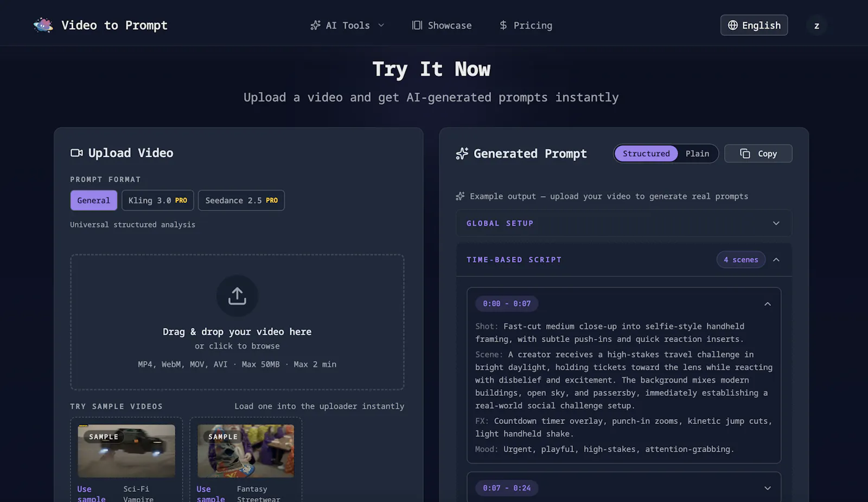Open the AI Tools dropdown chevron
The width and height of the screenshot is (868, 502).
381,25
